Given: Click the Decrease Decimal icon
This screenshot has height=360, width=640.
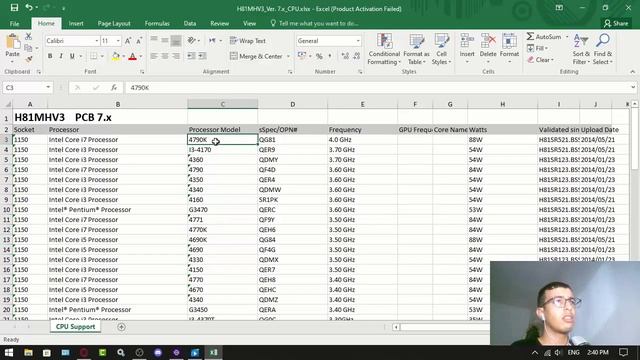Looking at the screenshot, I should [357, 56].
